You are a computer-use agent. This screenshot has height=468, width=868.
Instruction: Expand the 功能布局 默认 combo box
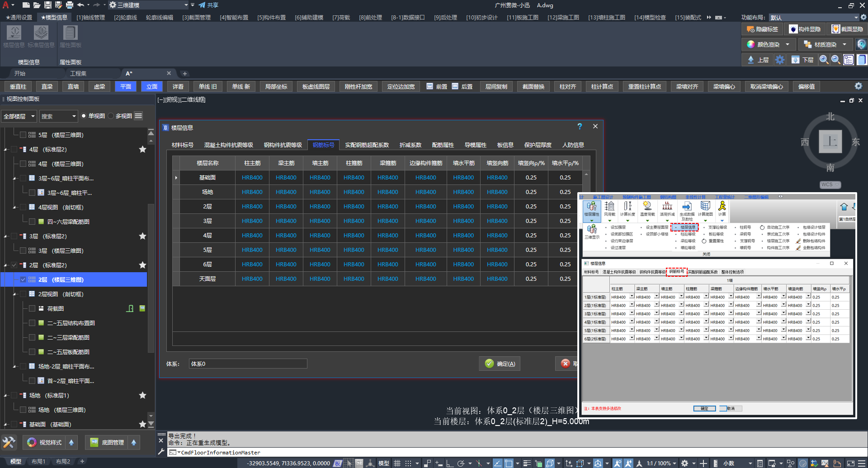click(856, 18)
